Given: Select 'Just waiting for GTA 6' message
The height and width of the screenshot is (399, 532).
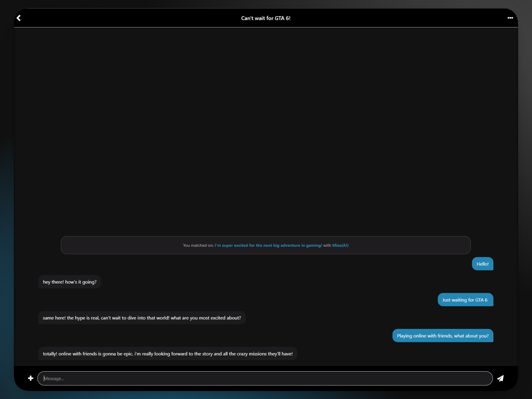Looking at the screenshot, I should 465,300.
